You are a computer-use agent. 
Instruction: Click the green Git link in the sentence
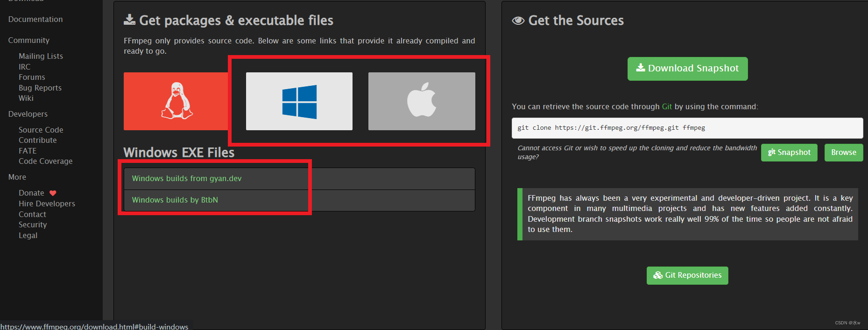pyautogui.click(x=667, y=106)
